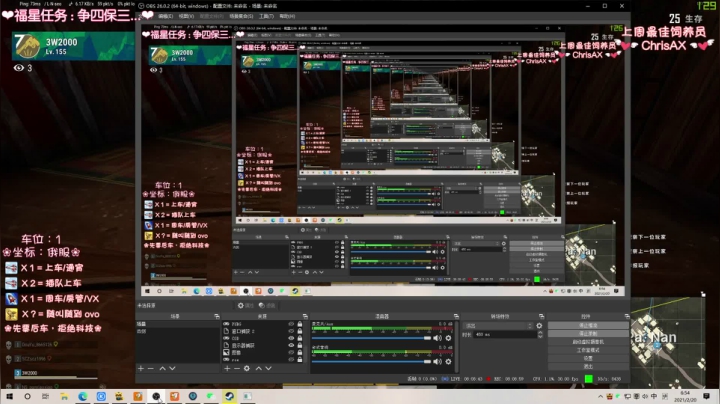Open source Properties gear button in source toolbar
This screenshot has height=404, width=720.
pos(246,305)
